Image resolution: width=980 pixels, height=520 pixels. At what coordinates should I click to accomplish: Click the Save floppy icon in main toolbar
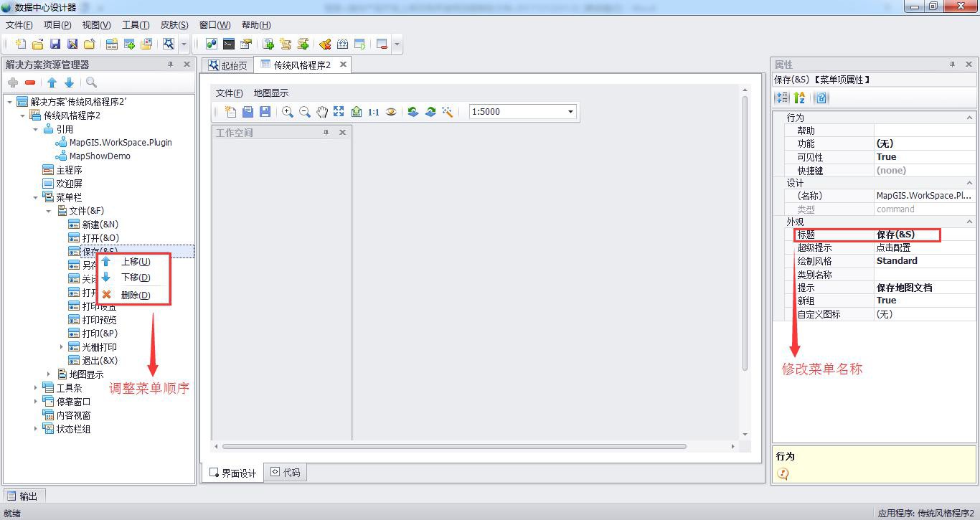(x=55, y=44)
